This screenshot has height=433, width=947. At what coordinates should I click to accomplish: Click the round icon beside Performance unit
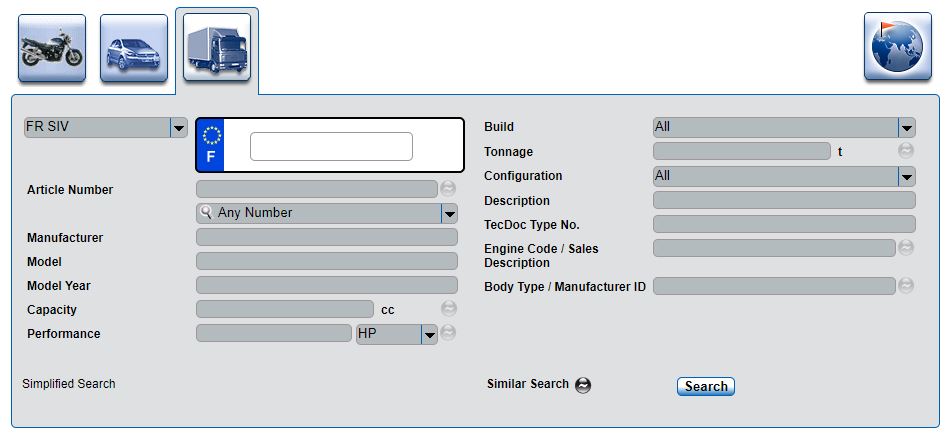click(x=448, y=333)
